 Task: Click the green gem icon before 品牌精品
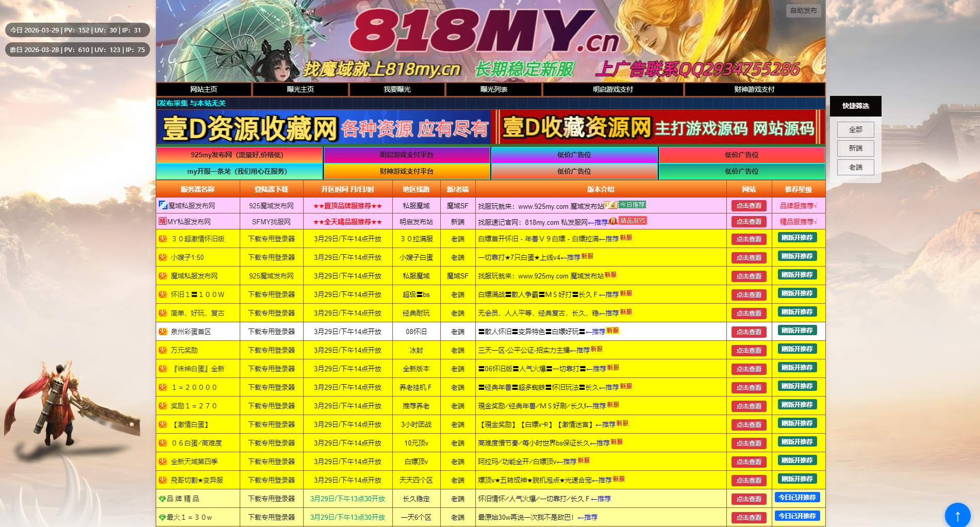tap(162, 499)
